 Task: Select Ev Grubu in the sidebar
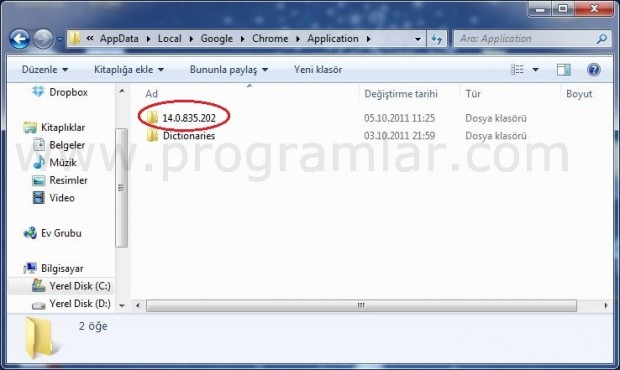tap(61, 233)
